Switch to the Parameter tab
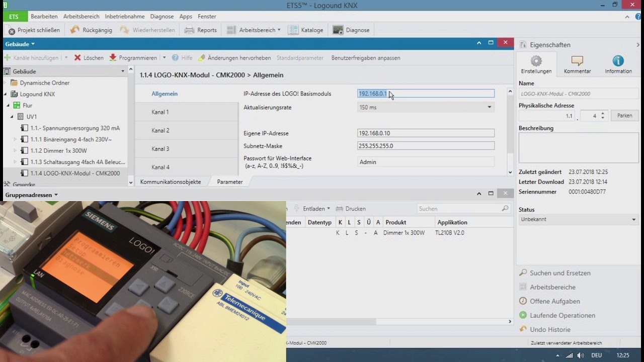The image size is (644, 362). coord(230,182)
